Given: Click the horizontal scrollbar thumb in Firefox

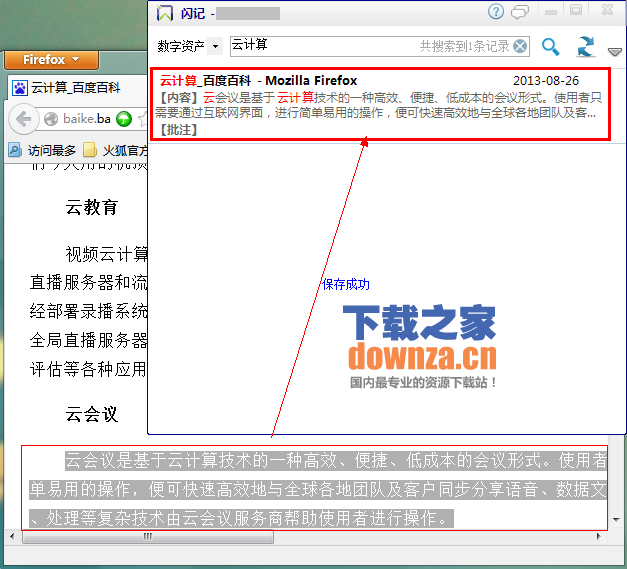Looking at the screenshot, I should point(148,537).
